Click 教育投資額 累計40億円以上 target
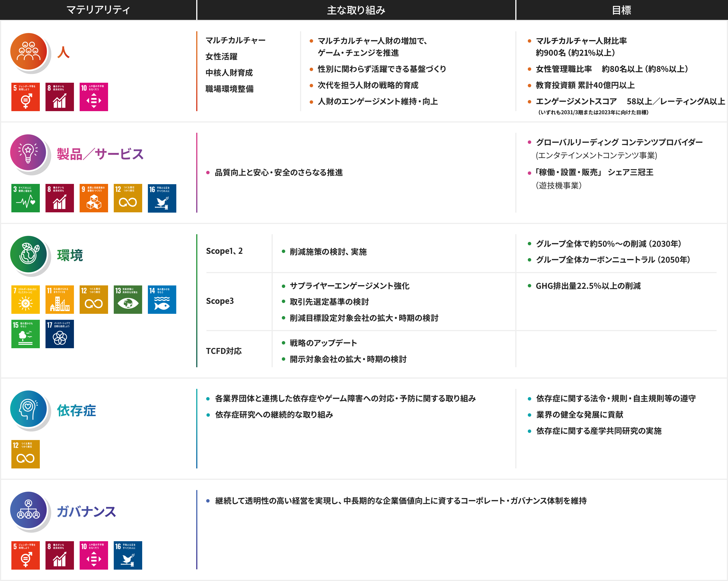Screen dimensions: 728x581 585,85
